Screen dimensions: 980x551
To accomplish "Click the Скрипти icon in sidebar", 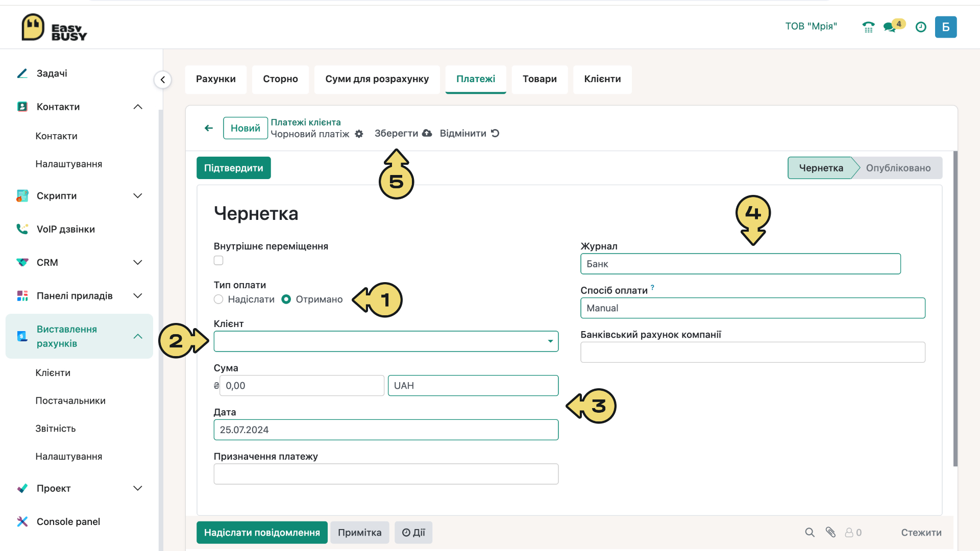I will [22, 196].
